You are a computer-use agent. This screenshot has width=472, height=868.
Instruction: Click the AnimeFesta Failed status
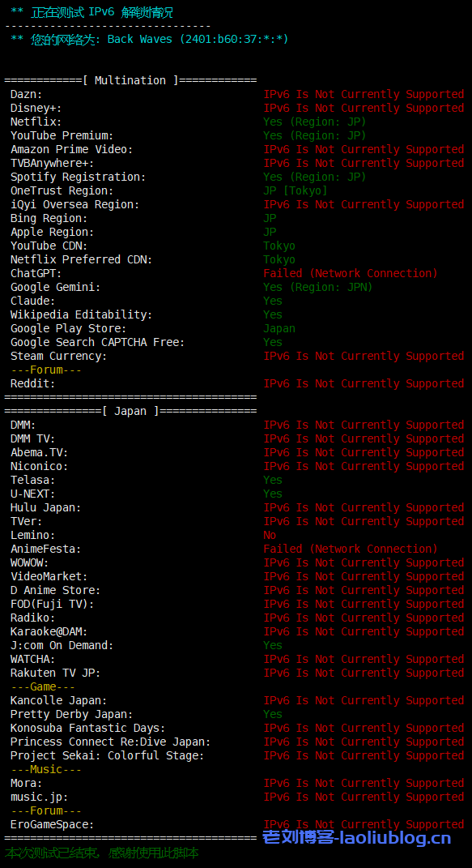pos(351,549)
